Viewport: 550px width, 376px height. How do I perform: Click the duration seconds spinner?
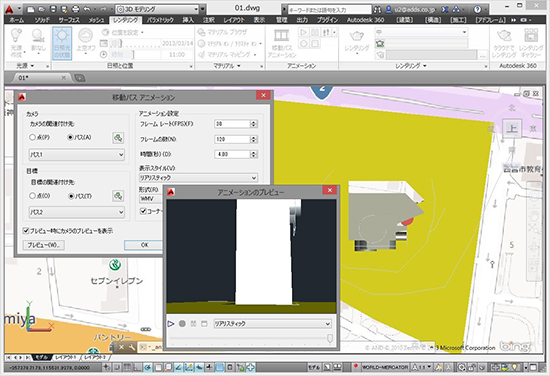coord(254,154)
